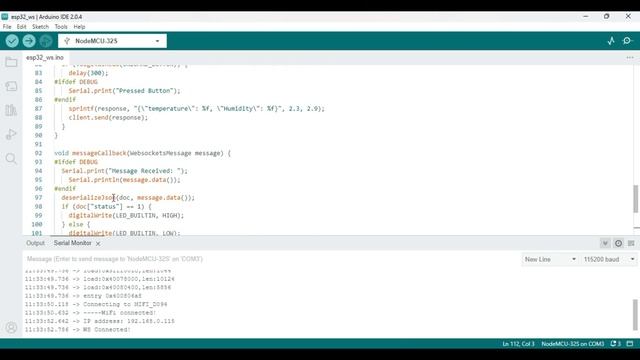Open the Help menu
This screenshot has height=360, width=640.
point(79,27)
